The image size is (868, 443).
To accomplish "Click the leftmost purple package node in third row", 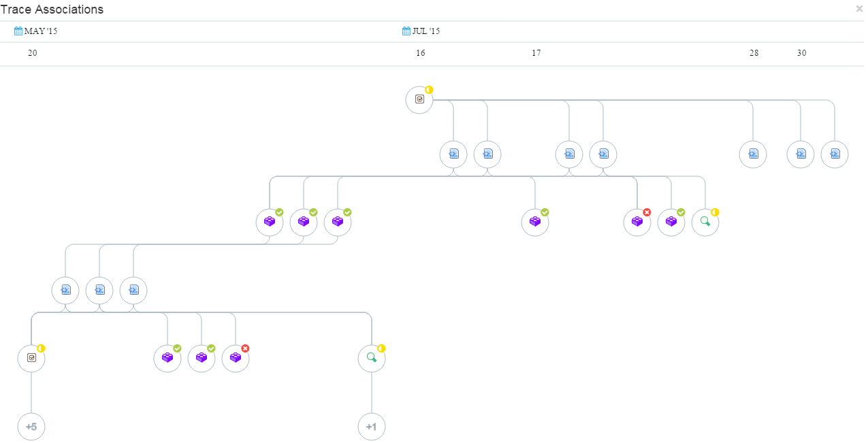I will click(x=270, y=222).
